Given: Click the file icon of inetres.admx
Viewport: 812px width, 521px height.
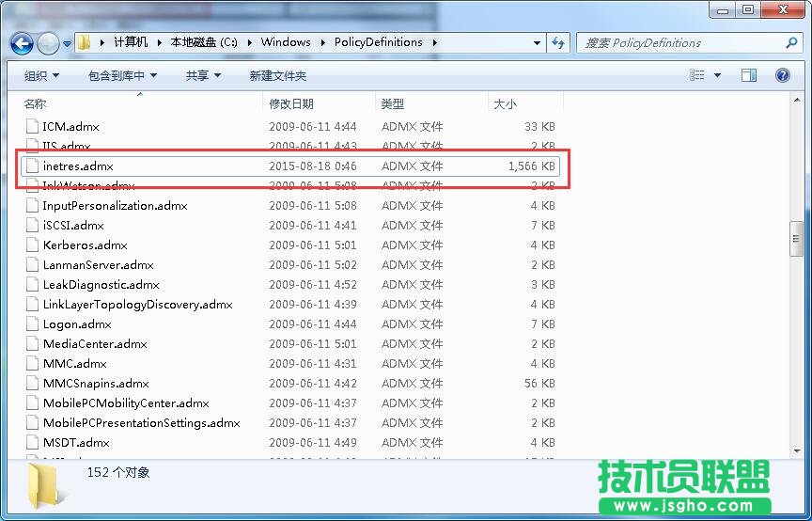Looking at the screenshot, I should (32, 166).
